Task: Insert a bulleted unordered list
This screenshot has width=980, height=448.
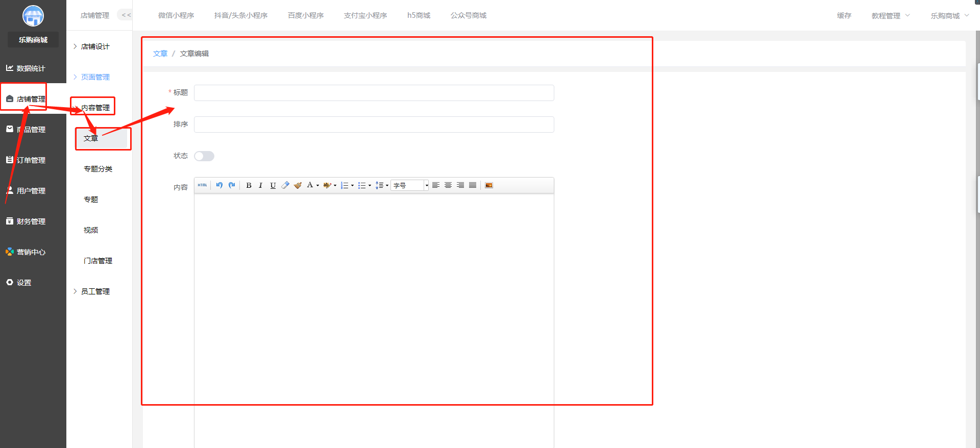Action: point(362,185)
